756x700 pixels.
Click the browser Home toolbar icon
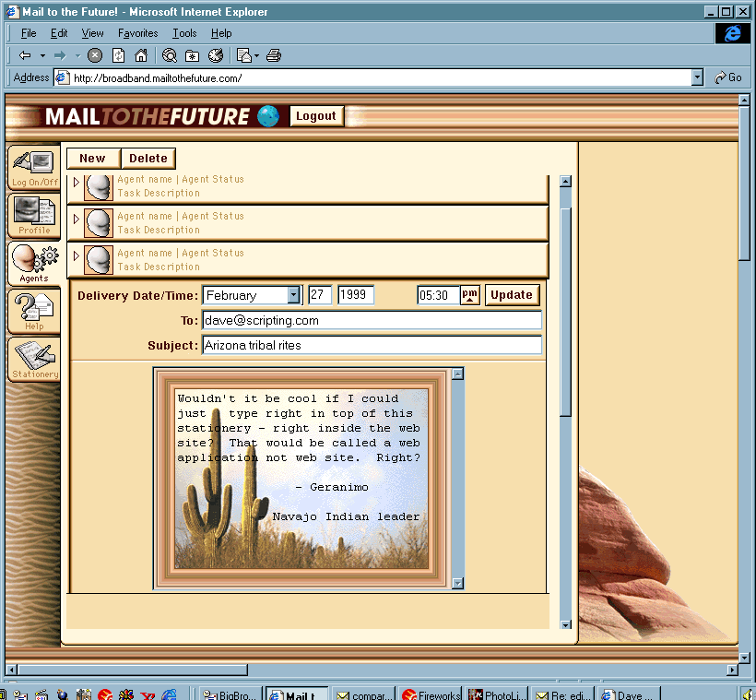point(141,55)
